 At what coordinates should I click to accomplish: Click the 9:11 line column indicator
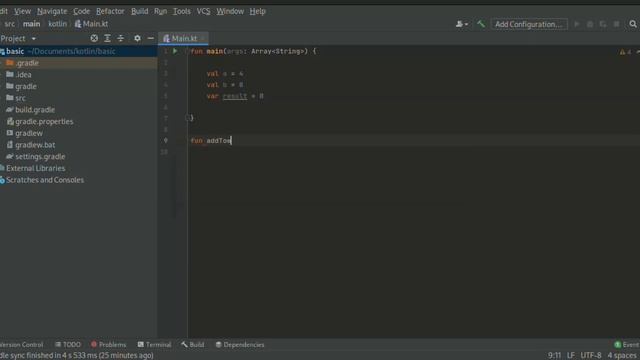click(554, 356)
